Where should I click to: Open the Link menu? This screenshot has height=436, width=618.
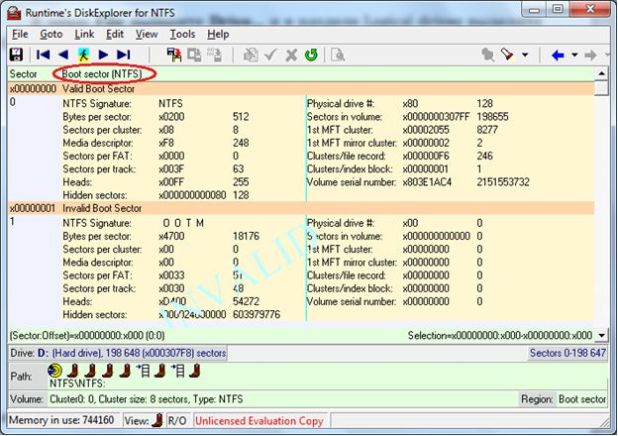coord(84,34)
